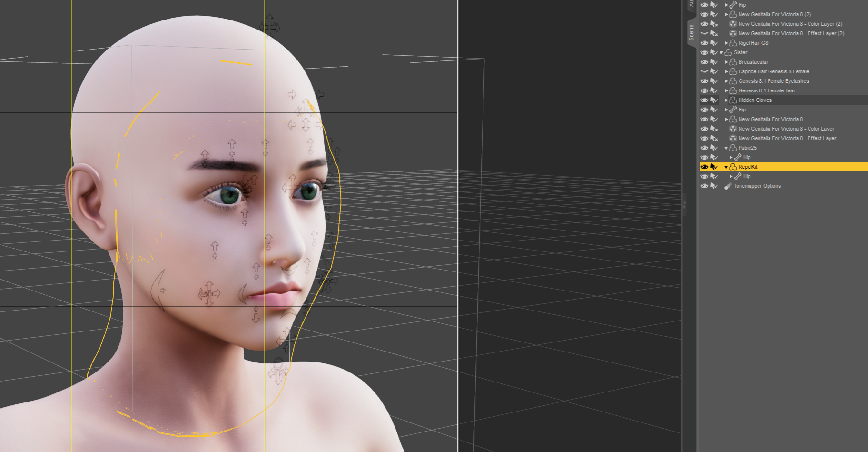Click the Genesis 8.1 Female Eyelashes figure icon
Viewport: 868px width, 452px height.
[x=733, y=81]
